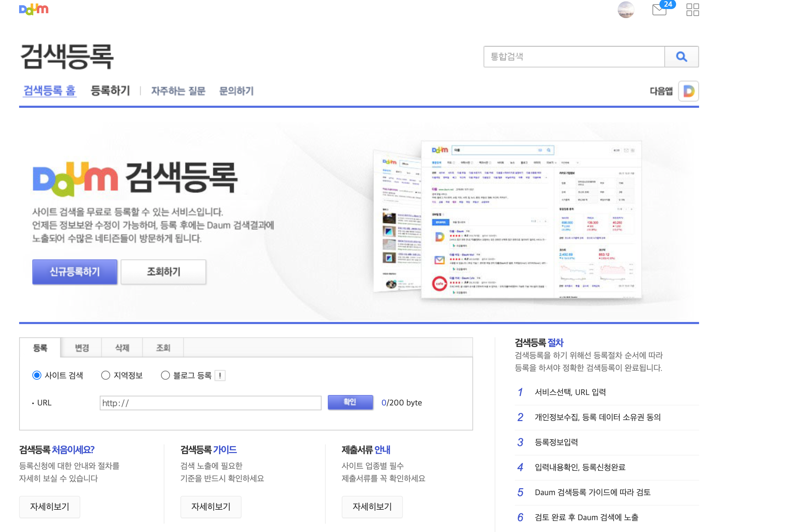Click the Daum app D icon
Viewport: 787px width, 532px height.
(689, 91)
